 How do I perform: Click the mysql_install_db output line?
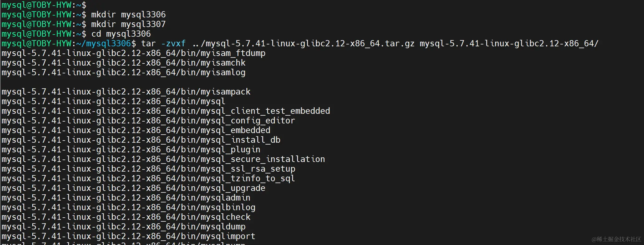click(x=141, y=140)
